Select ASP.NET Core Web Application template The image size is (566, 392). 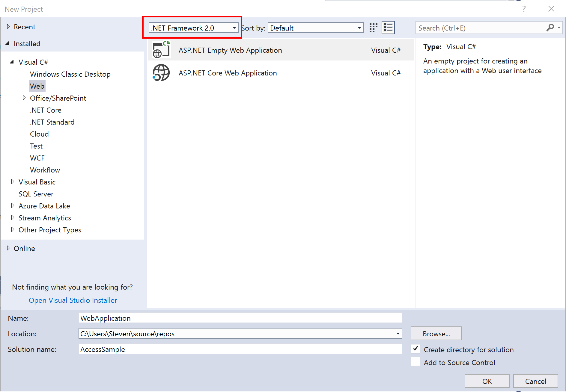tap(281, 73)
